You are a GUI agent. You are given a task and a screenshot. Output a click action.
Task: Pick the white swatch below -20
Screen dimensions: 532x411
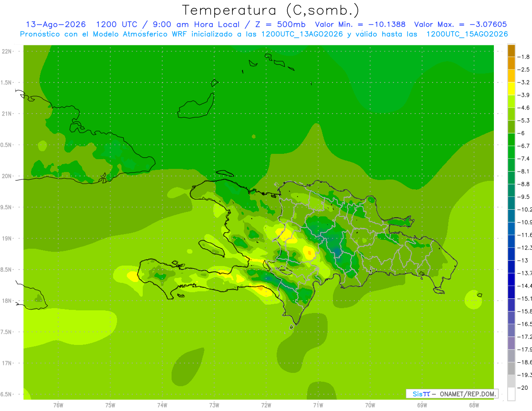click(x=511, y=394)
